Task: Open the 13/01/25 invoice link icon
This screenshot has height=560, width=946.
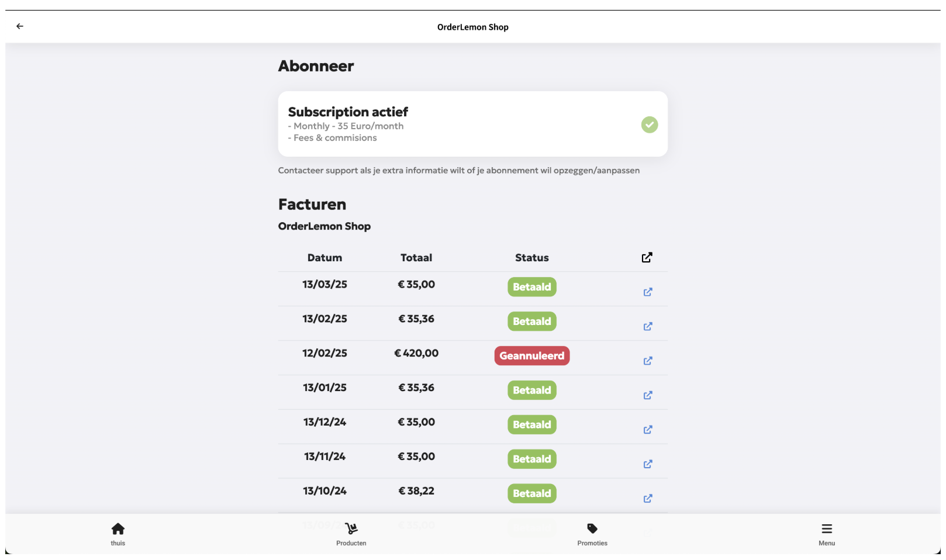Action: click(x=647, y=395)
